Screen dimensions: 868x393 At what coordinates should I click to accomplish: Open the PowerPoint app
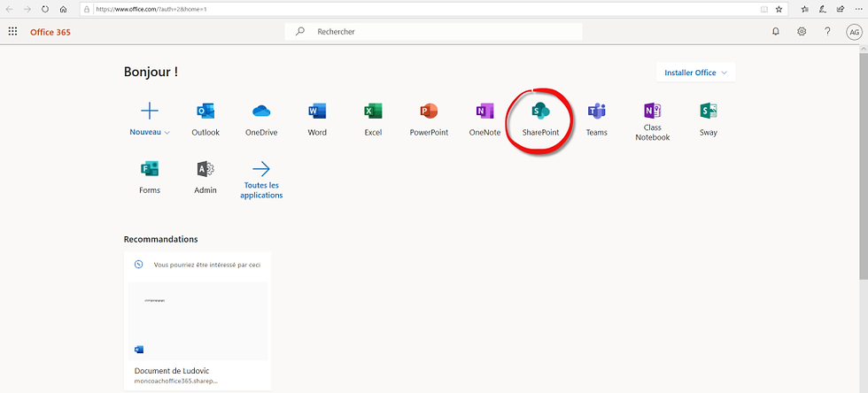[x=429, y=119]
